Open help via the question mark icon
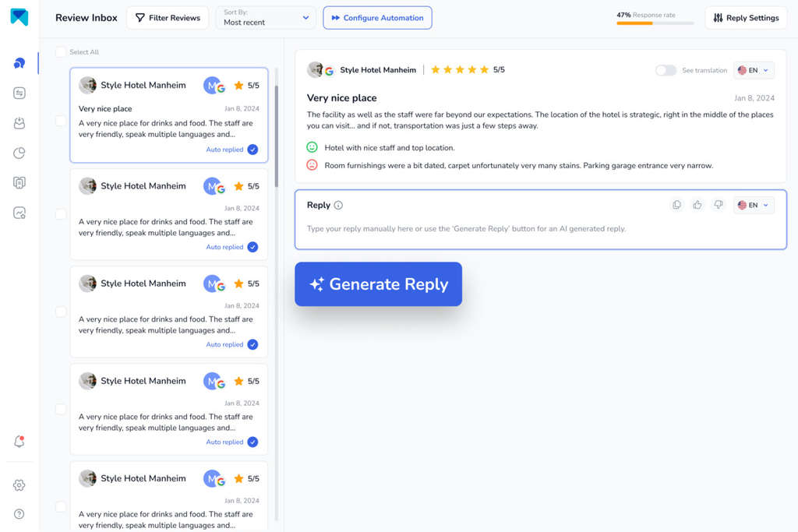 [x=19, y=513]
